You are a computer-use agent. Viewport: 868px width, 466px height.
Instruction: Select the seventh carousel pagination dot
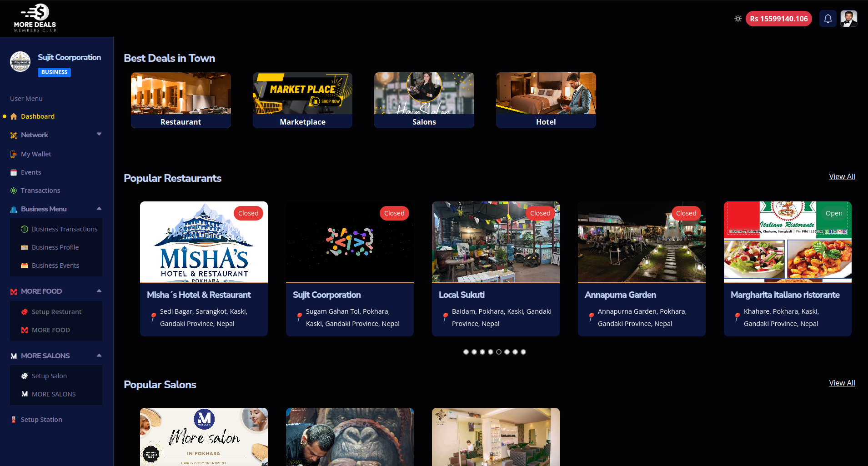(x=515, y=352)
